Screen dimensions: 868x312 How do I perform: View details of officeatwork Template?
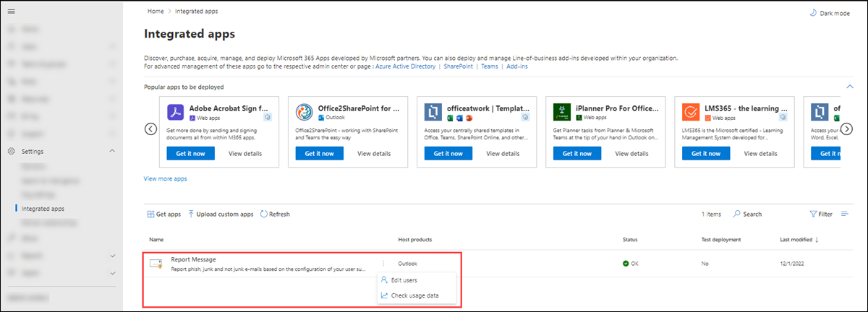coord(503,153)
